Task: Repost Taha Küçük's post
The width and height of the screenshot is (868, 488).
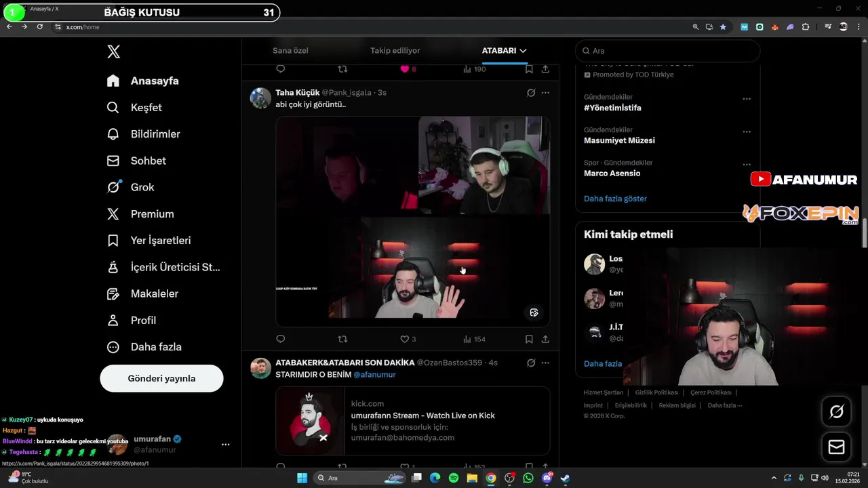Action: click(342, 339)
